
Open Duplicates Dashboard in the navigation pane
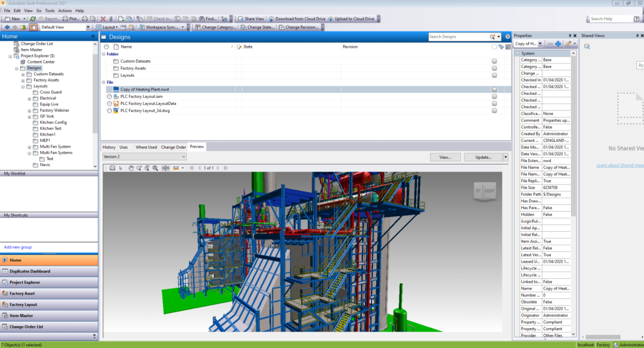coord(49,271)
